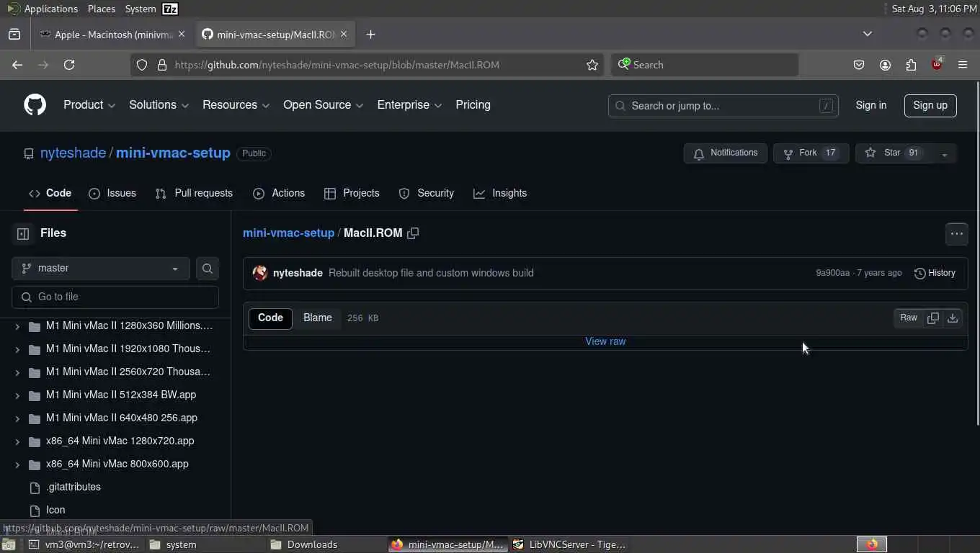Open the Resources dropdown menu

coord(236,105)
